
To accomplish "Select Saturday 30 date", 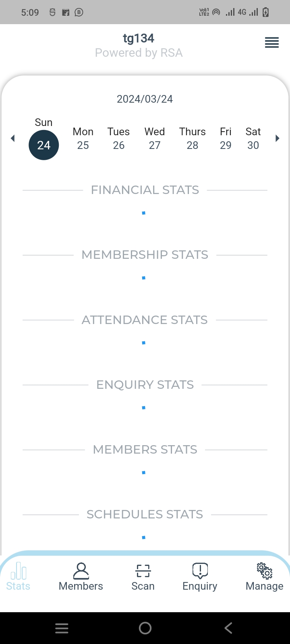I will pos(253,139).
